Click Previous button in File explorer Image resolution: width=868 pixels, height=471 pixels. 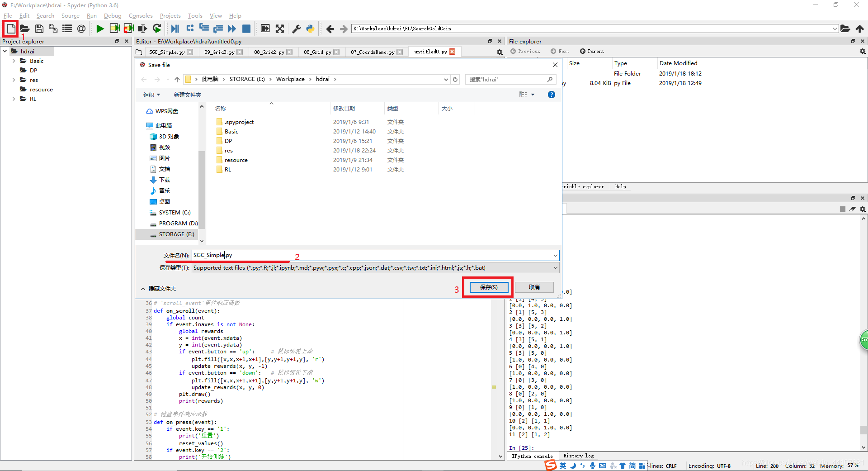[525, 52]
